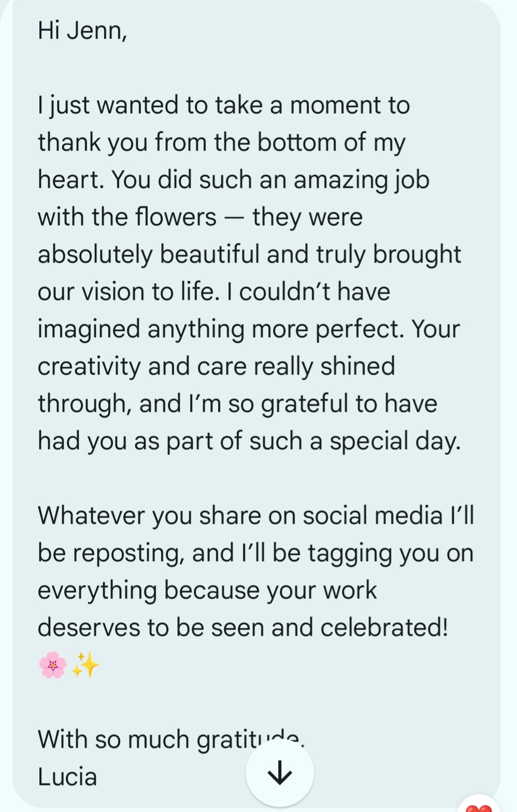517x812 pixels.
Task: Tap the scroll-down arrow button
Action: 280,773
